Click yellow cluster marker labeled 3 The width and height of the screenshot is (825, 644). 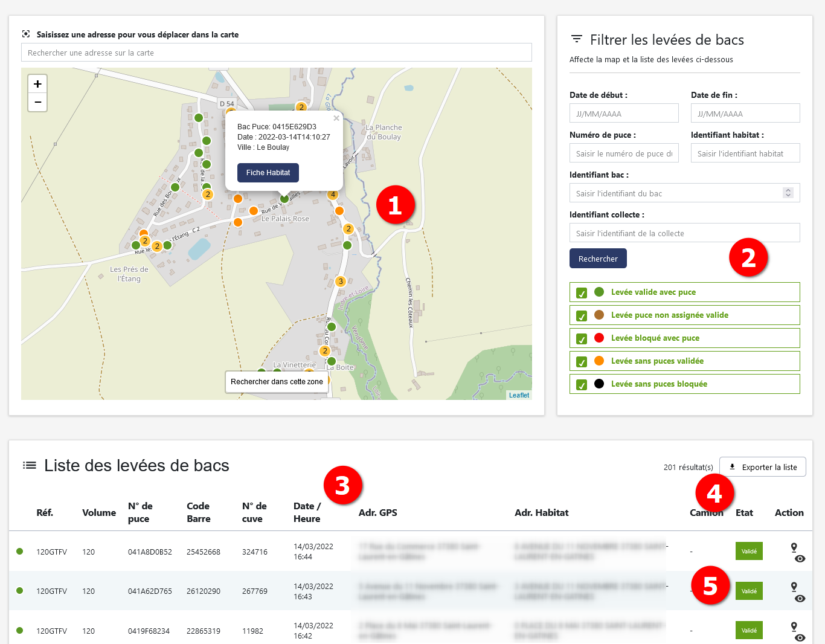341,282
